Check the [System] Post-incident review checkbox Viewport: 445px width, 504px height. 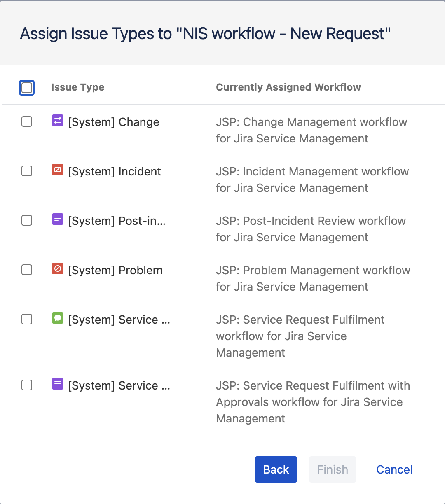[26, 220]
